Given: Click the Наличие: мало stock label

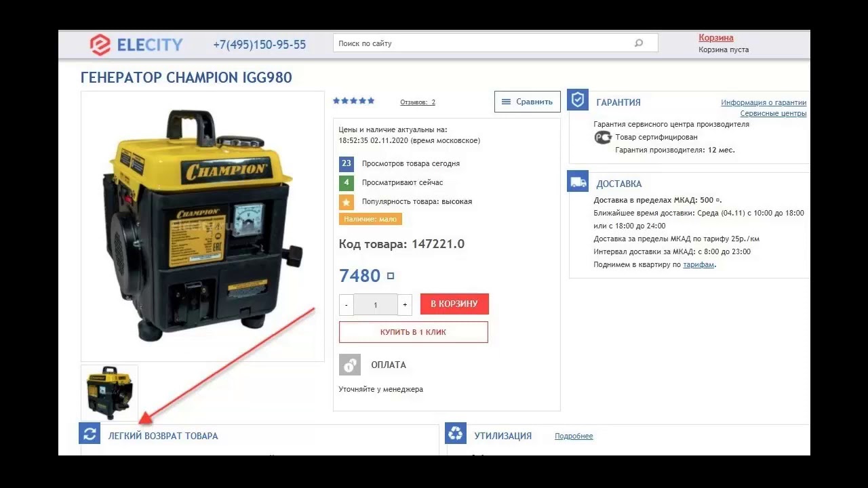Looking at the screenshot, I should (370, 219).
